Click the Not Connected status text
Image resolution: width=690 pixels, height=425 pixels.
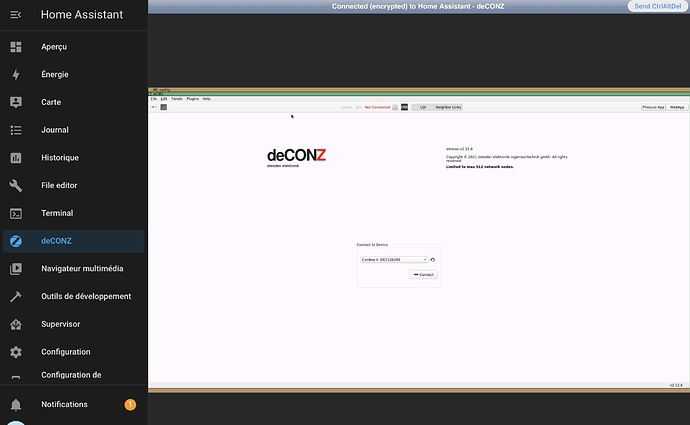(378, 107)
